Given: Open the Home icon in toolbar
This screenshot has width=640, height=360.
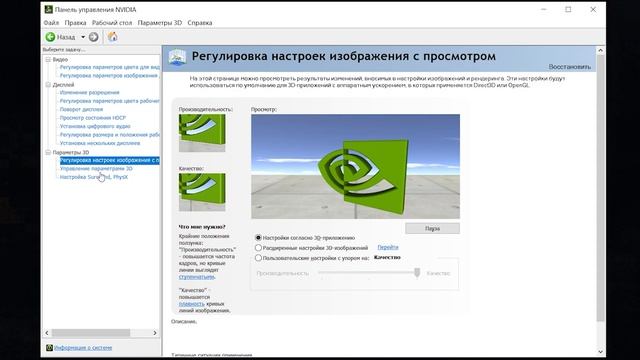Looking at the screenshot, I should 113,37.
